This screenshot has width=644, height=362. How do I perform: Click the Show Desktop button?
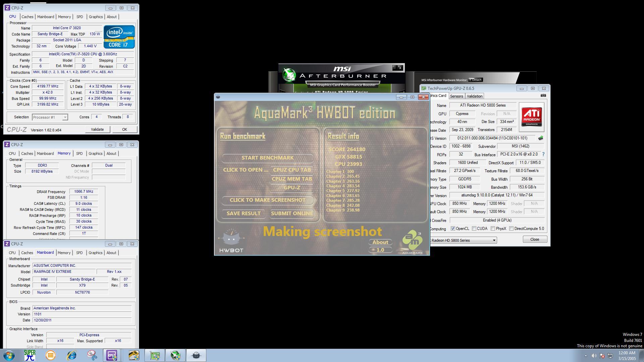(x=642, y=355)
